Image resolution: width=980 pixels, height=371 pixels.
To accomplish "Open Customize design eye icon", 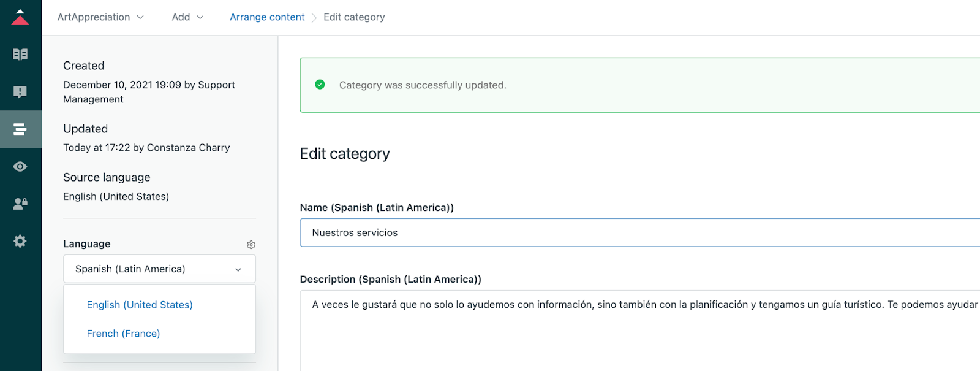I will (x=20, y=167).
